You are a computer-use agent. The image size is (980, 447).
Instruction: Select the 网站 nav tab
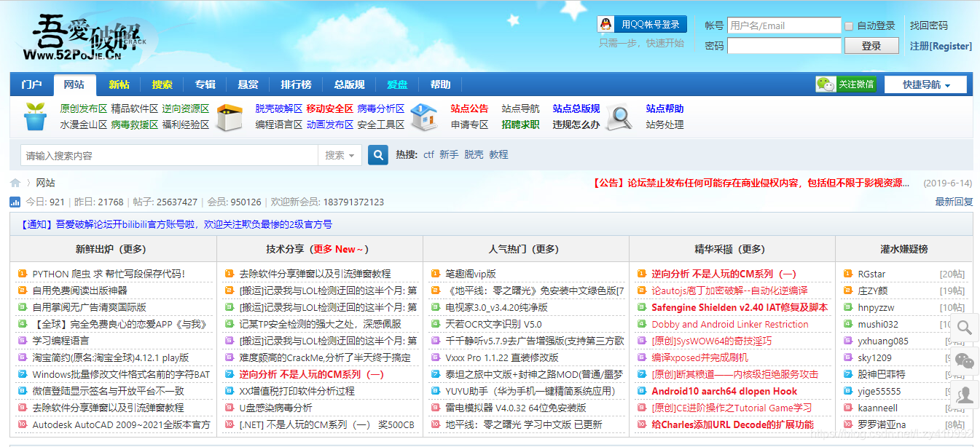click(74, 84)
